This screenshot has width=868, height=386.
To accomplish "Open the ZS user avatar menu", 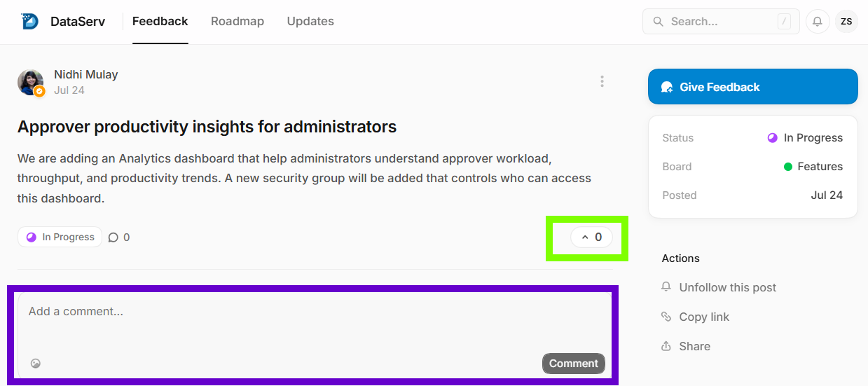I will [x=846, y=22].
